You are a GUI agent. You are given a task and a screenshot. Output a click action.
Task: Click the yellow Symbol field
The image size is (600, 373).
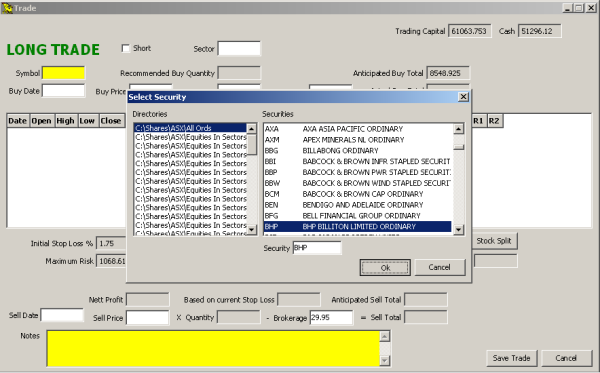64,73
